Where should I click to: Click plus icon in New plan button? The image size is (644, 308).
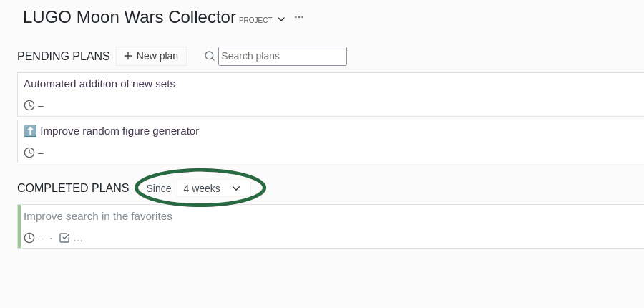click(x=128, y=56)
